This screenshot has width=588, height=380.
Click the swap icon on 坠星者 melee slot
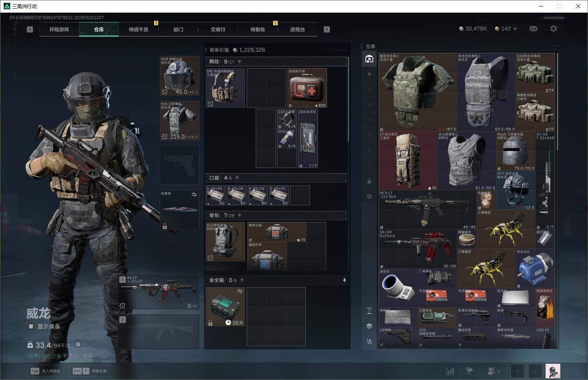click(x=194, y=194)
